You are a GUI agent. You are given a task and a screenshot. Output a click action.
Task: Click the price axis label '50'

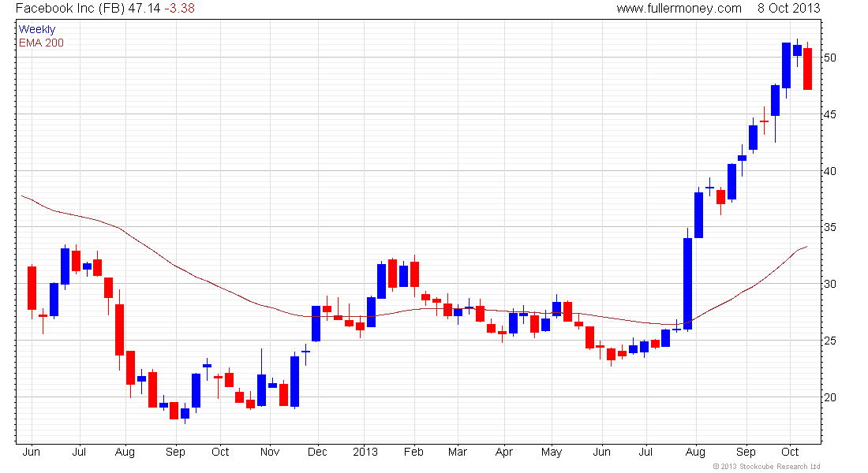click(830, 58)
